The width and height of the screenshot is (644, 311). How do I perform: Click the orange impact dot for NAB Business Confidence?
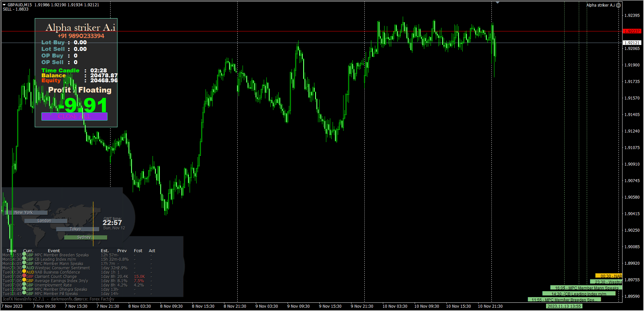click(x=24, y=271)
